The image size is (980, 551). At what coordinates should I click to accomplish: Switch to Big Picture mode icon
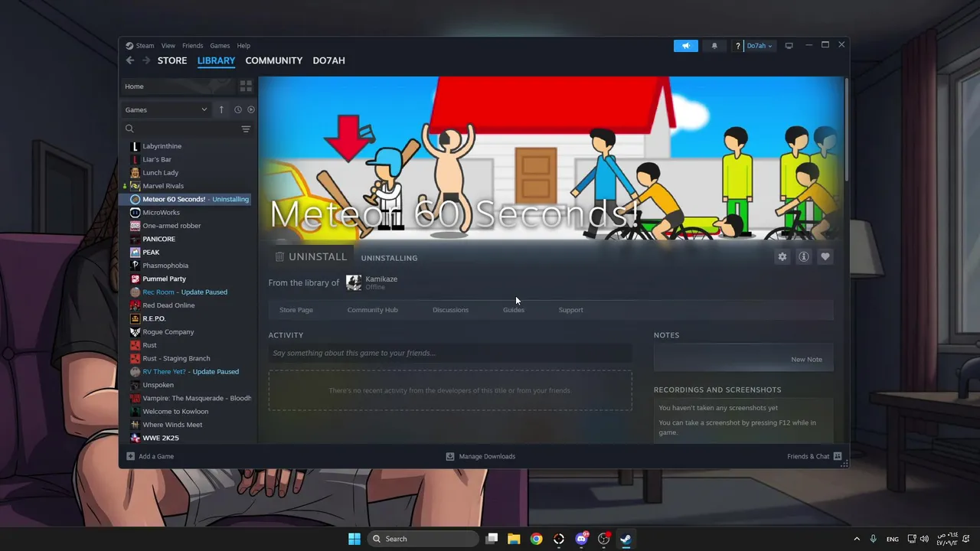click(789, 46)
